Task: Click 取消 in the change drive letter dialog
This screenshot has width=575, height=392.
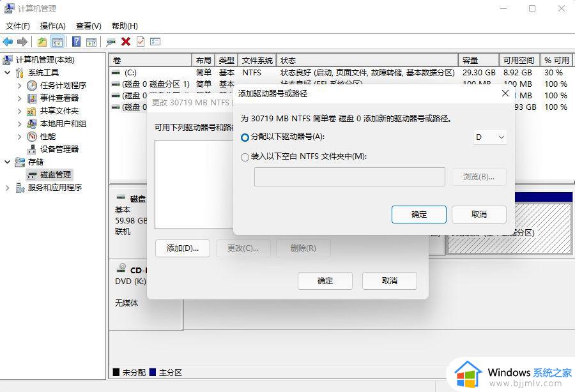Action: tap(390, 281)
